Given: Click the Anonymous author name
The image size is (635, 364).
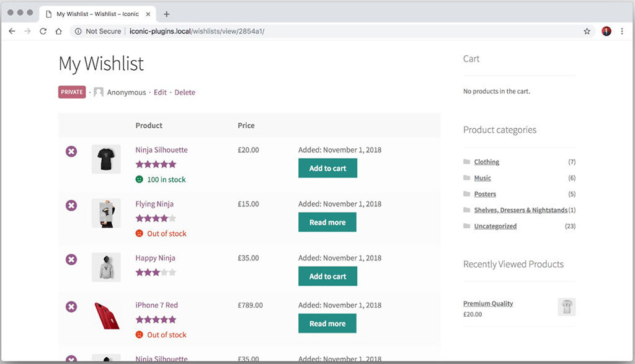Looking at the screenshot, I should coord(127,92).
